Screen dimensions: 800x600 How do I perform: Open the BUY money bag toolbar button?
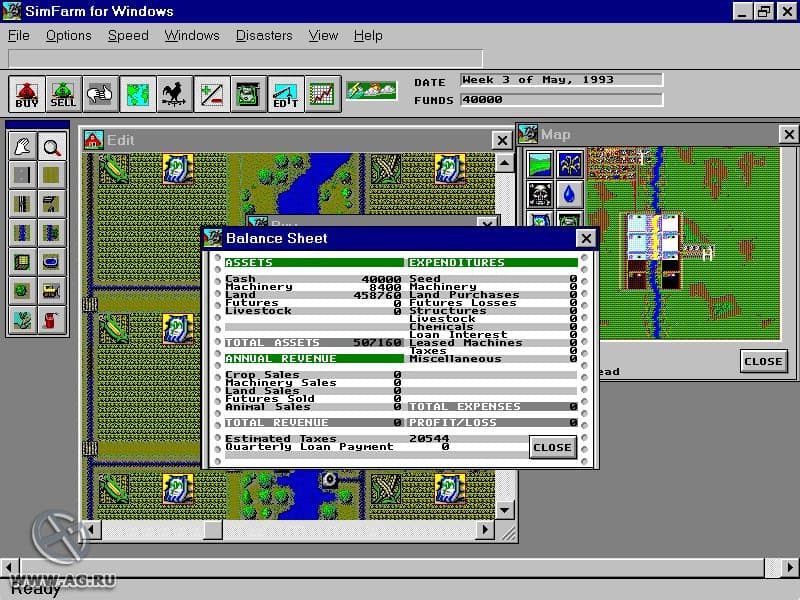coord(27,94)
